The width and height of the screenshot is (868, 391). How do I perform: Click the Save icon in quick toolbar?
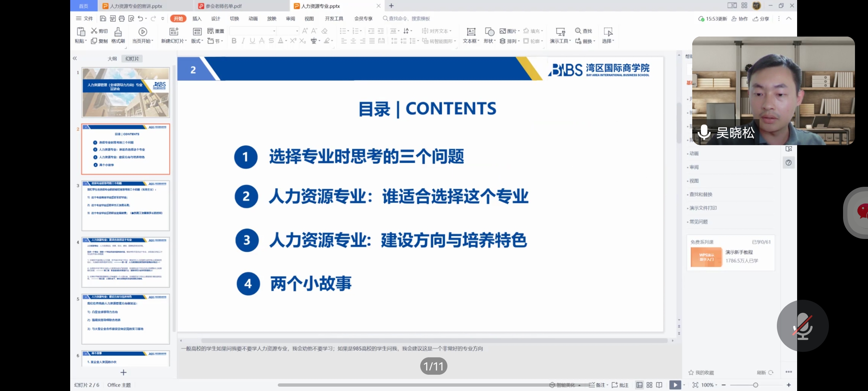click(103, 18)
